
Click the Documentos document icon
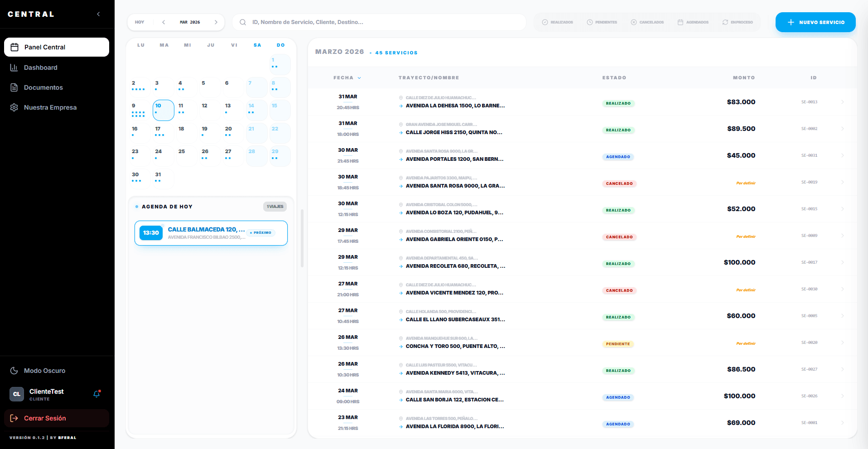[x=14, y=87]
